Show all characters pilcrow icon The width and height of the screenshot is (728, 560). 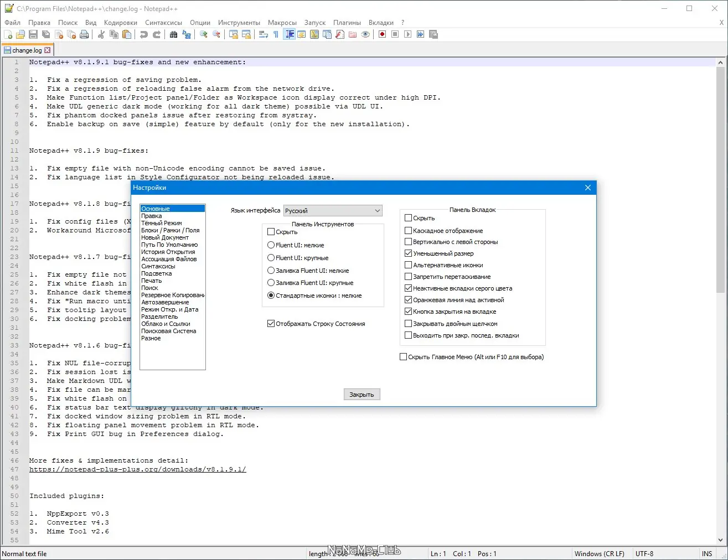[276, 34]
